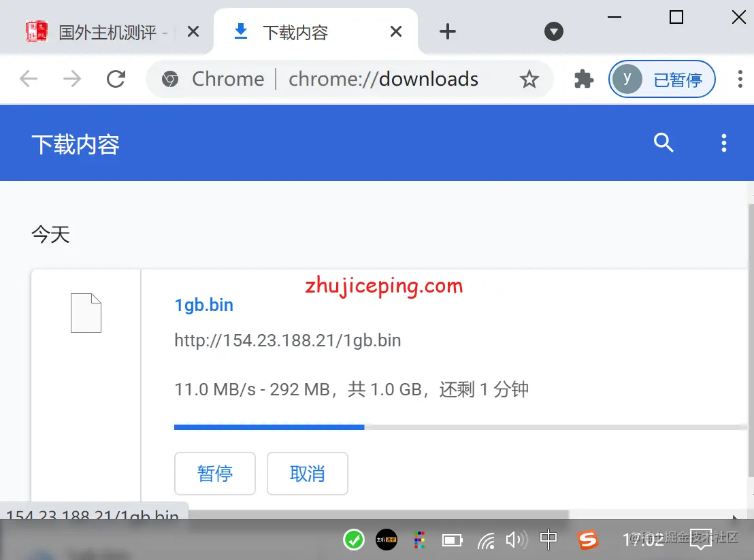The image size is (754, 560).
Task: Open the Sogou input icon in the tray
Action: pyautogui.click(x=587, y=540)
